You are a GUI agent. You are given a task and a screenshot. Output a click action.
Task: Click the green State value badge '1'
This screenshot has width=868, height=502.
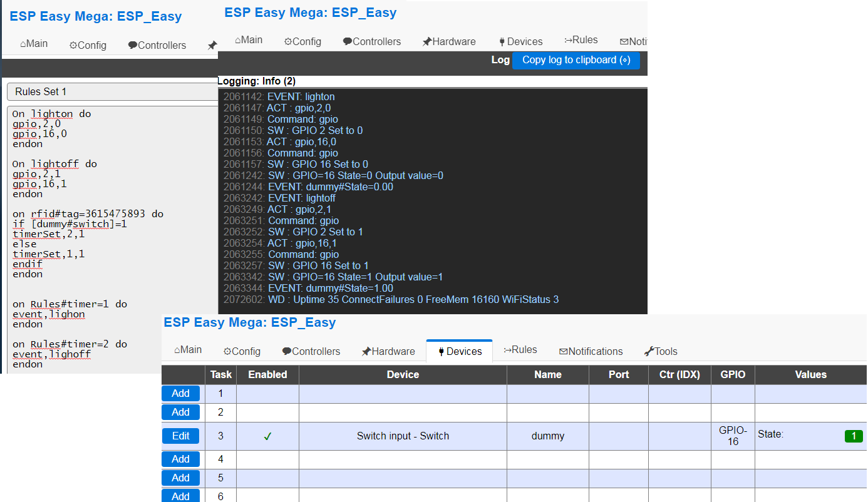[854, 436]
